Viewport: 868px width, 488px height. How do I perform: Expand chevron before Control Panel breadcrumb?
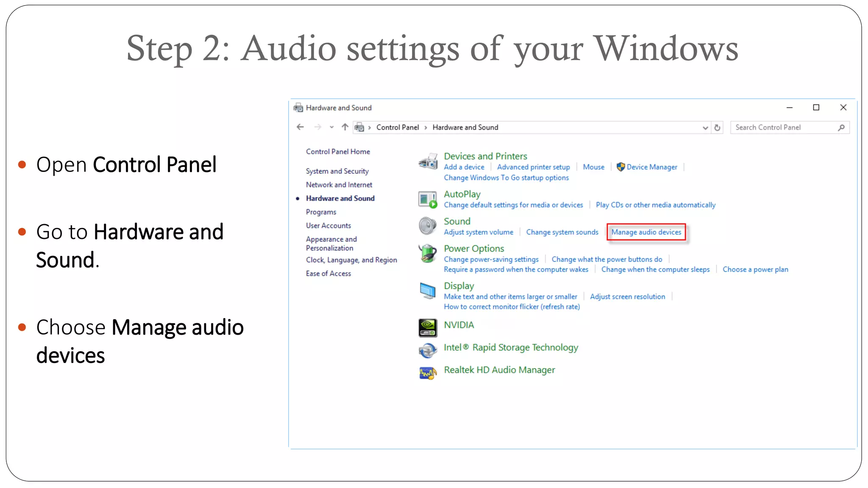click(x=370, y=128)
